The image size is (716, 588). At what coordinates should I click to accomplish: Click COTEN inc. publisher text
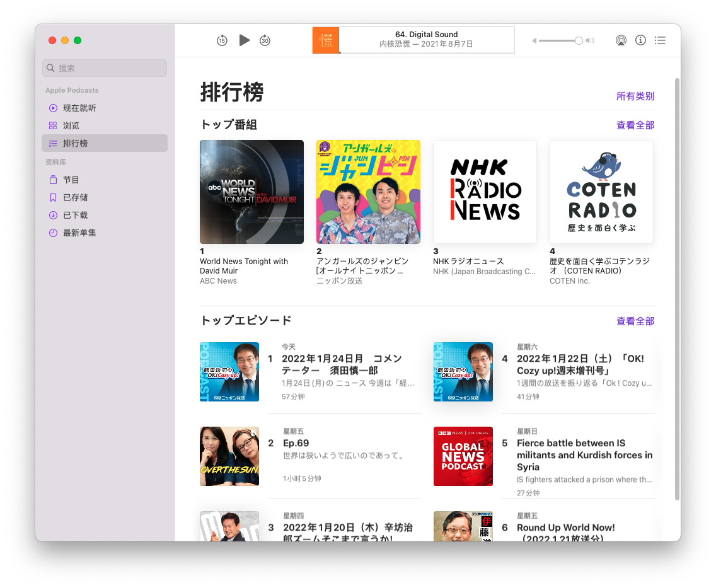(569, 281)
